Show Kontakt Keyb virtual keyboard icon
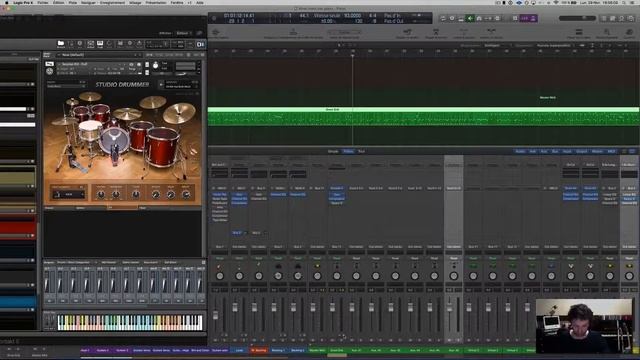640x360 pixels. click(100, 44)
